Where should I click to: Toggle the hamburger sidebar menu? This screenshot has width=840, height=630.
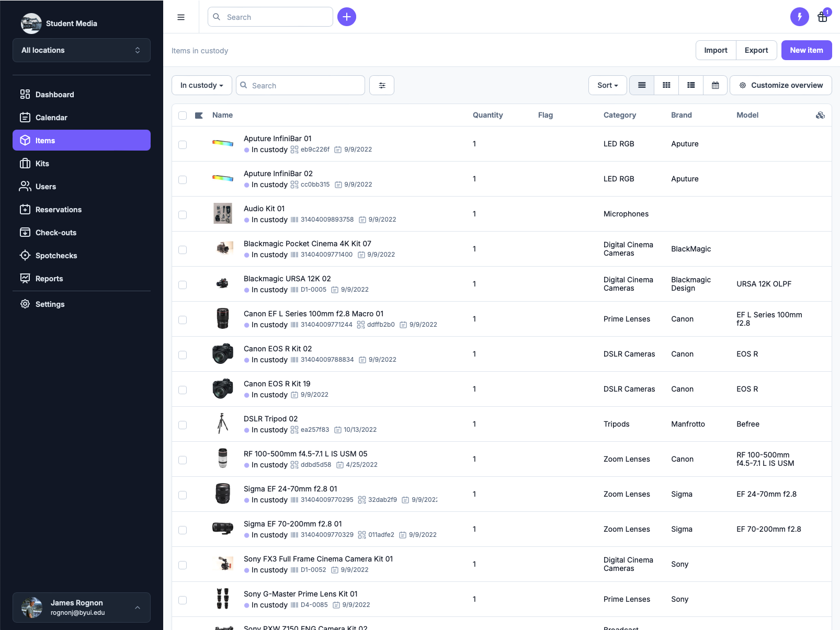(x=181, y=17)
